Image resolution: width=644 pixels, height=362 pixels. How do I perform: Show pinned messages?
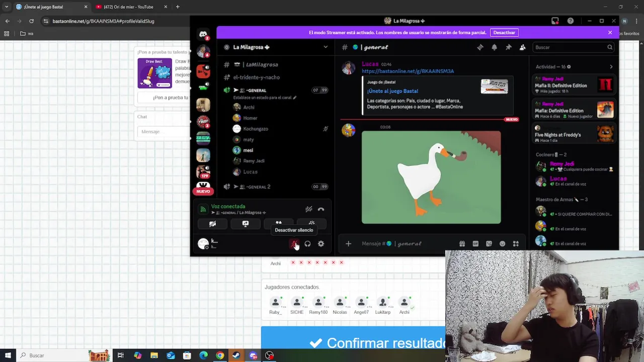click(509, 47)
